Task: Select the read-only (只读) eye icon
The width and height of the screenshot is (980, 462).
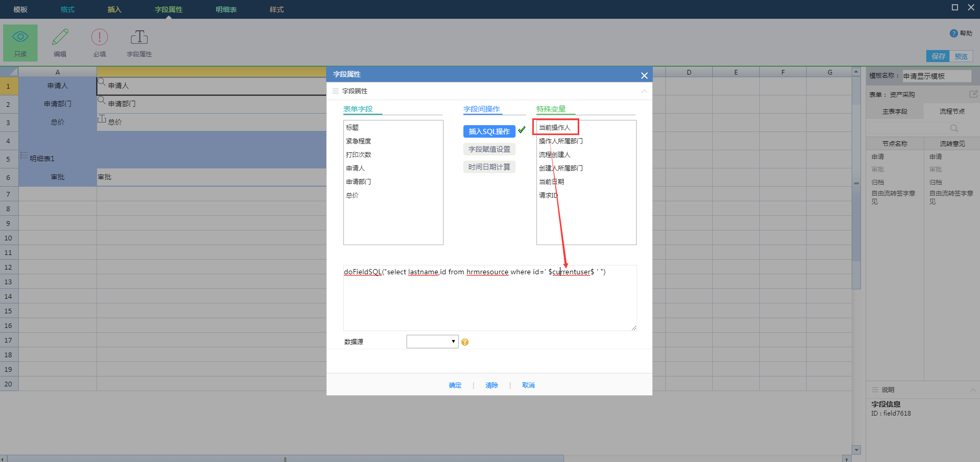Action: pos(20,38)
